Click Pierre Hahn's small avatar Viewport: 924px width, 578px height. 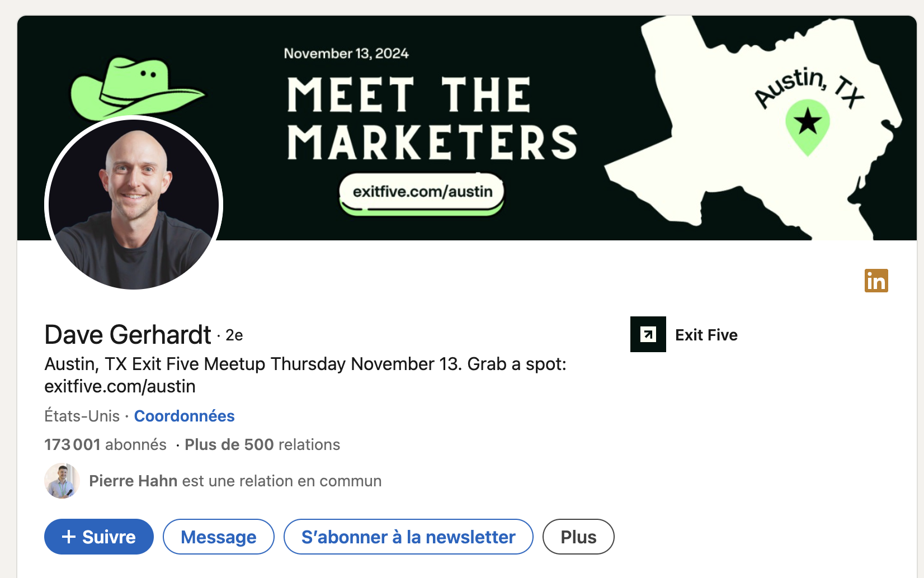pos(62,481)
